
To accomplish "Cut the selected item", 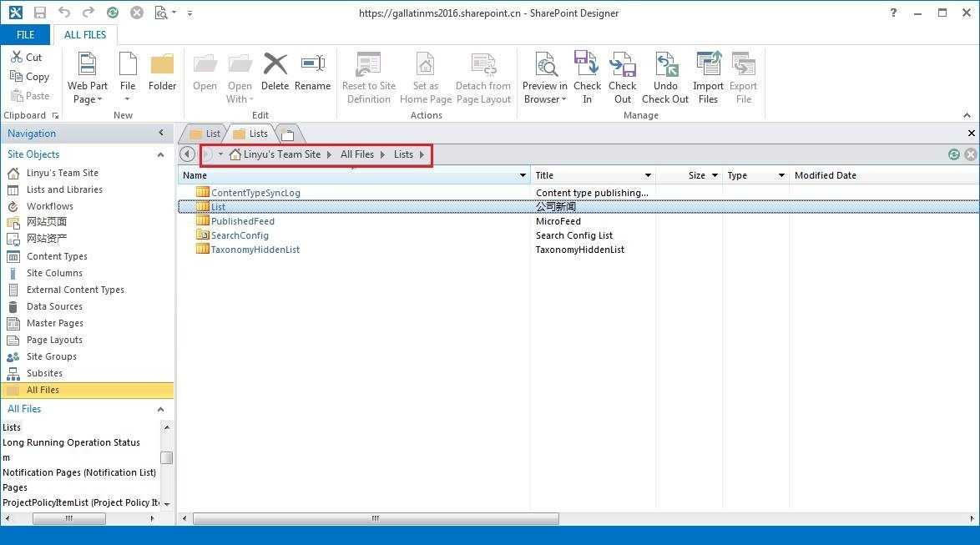I will pos(26,57).
